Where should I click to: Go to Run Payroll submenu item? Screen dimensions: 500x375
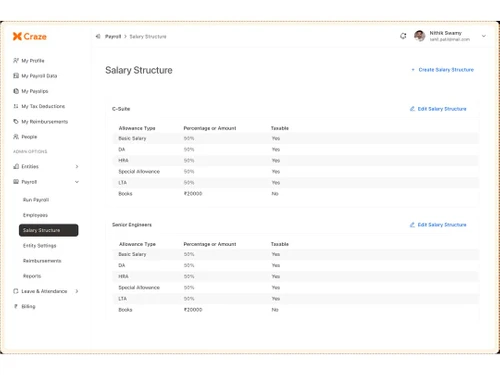(x=36, y=200)
